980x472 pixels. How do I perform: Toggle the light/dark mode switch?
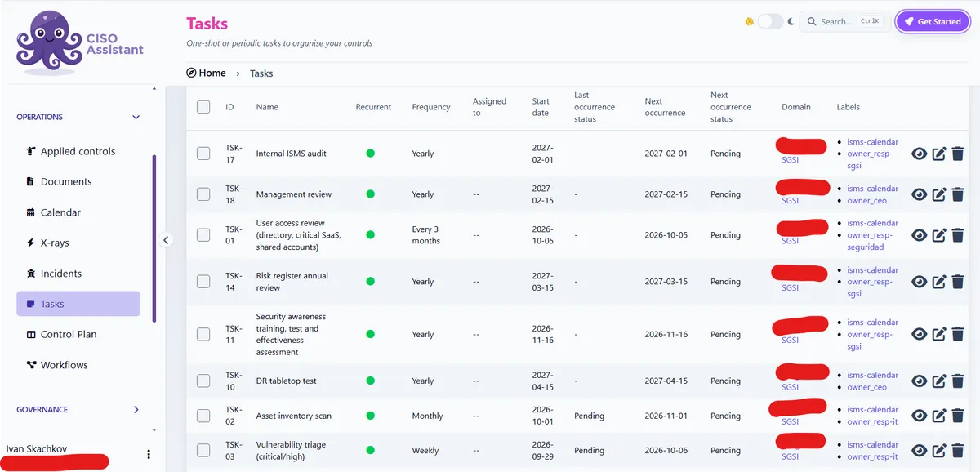(x=770, y=22)
